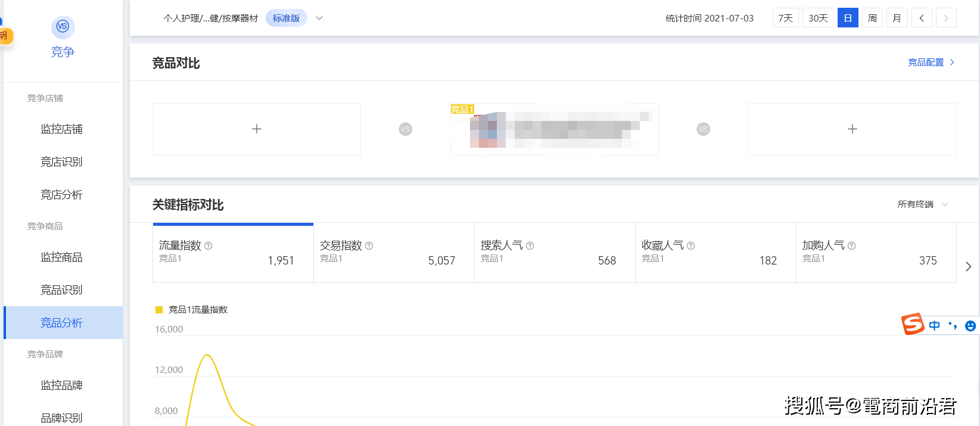Click help icon next to 流量指数

pos(209,245)
